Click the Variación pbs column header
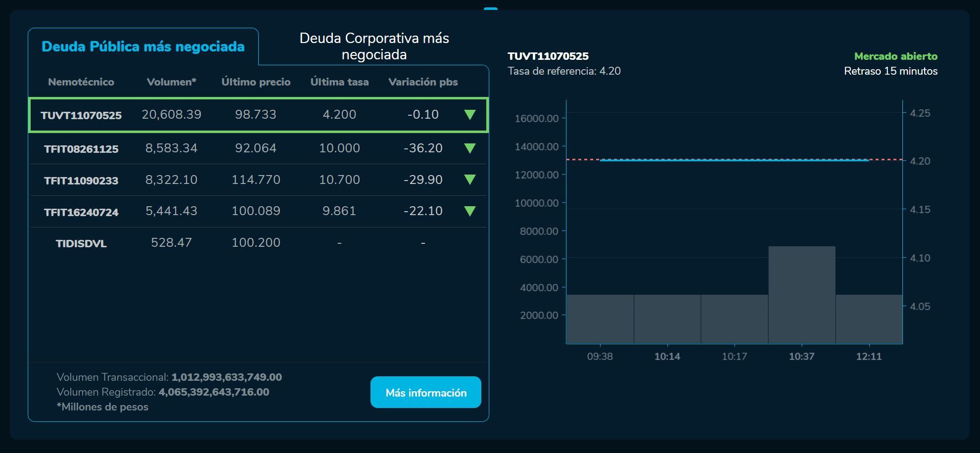The width and height of the screenshot is (980, 453). tap(423, 82)
